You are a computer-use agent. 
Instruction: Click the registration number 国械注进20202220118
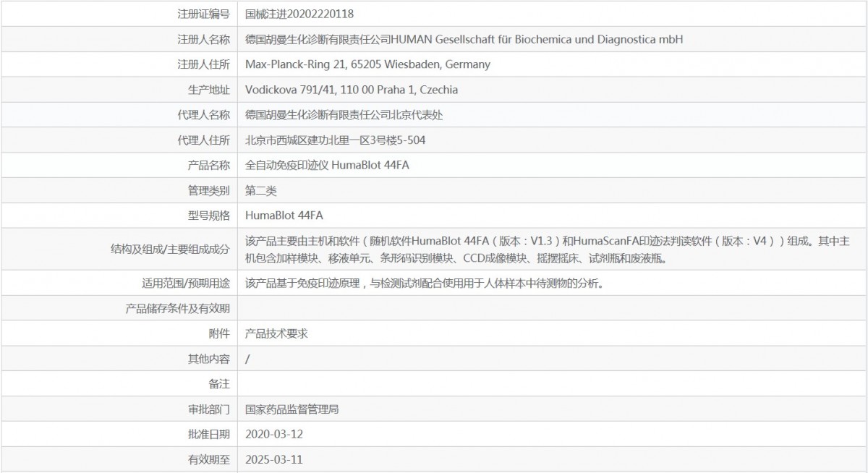[x=299, y=14]
